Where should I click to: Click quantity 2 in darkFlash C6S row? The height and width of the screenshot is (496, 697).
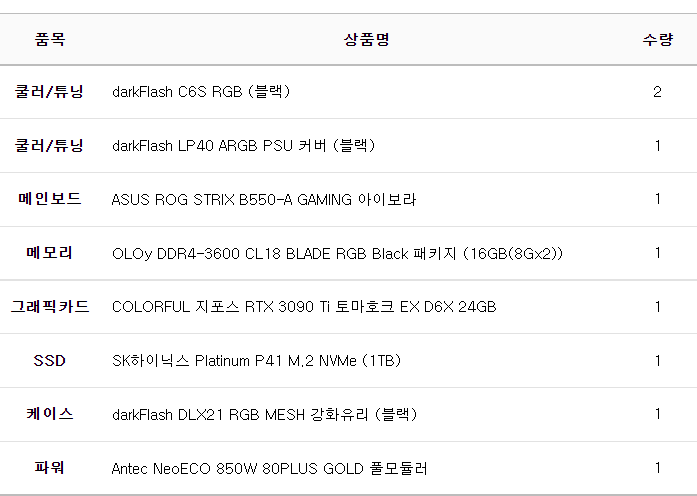[x=657, y=92]
